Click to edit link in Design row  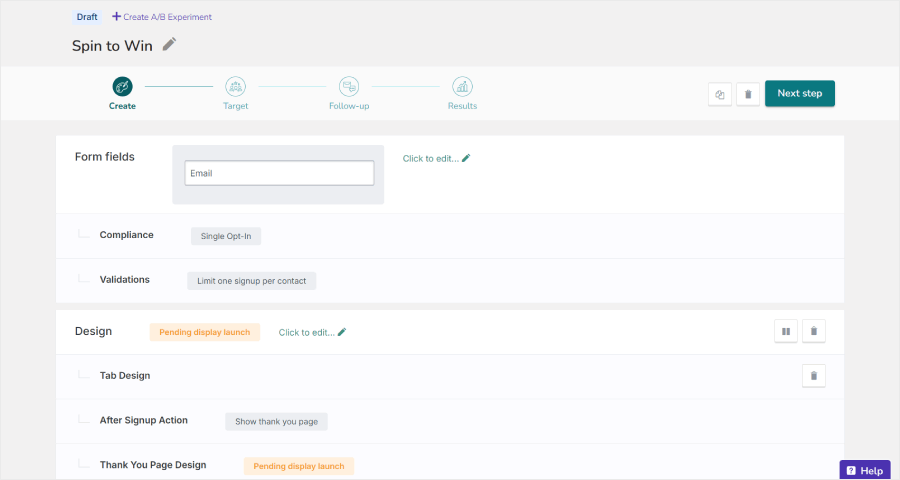[x=312, y=332]
